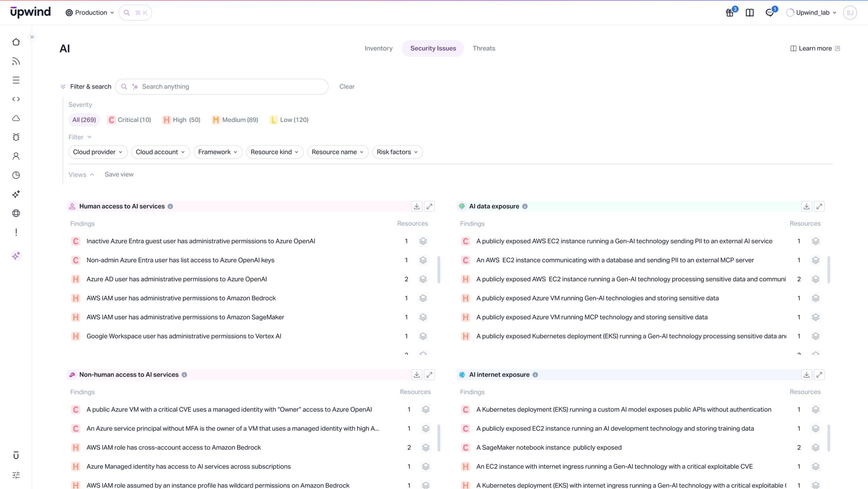868x489 pixels.
Task: Open the pie chart sidebar icon
Action: pyautogui.click(x=16, y=175)
